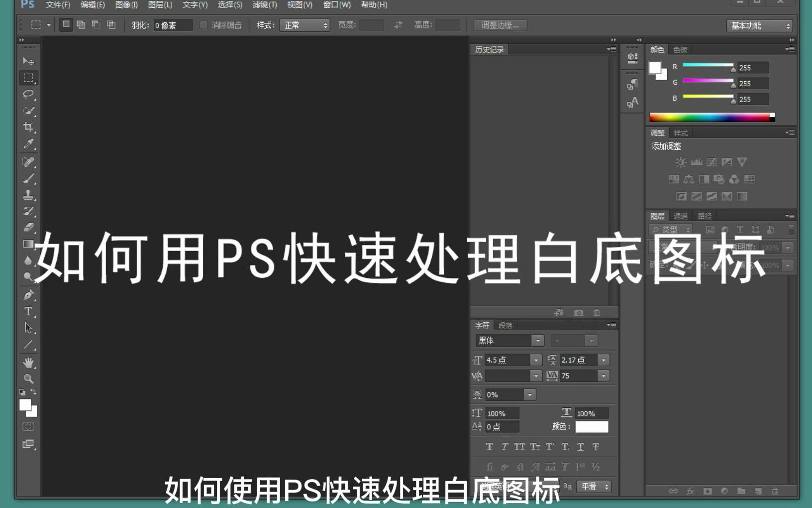
Task: Open the History panel options menu
Action: (x=611, y=49)
